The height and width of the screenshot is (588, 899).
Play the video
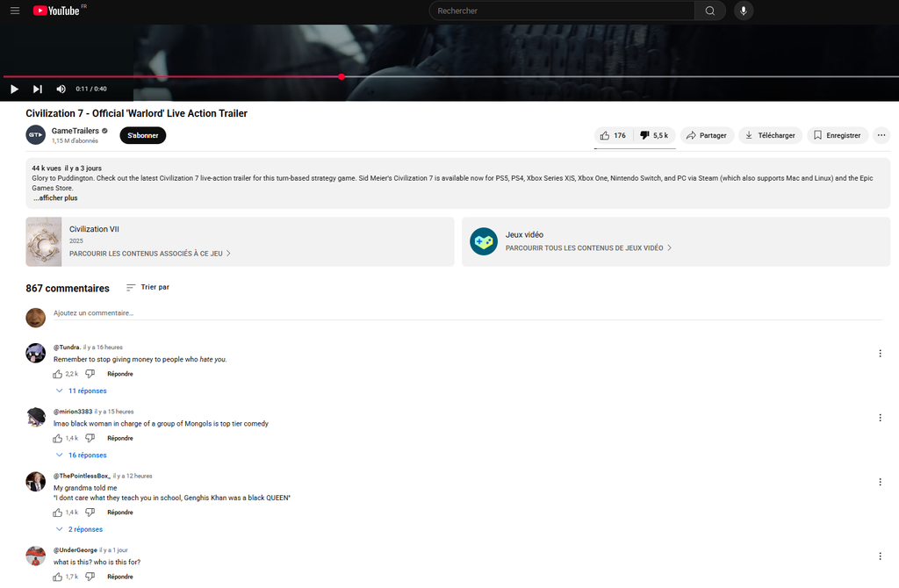[x=14, y=89]
